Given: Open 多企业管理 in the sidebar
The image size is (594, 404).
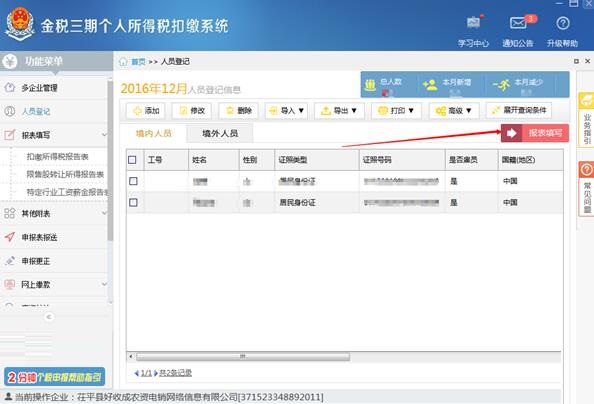Looking at the screenshot, I should (x=39, y=88).
